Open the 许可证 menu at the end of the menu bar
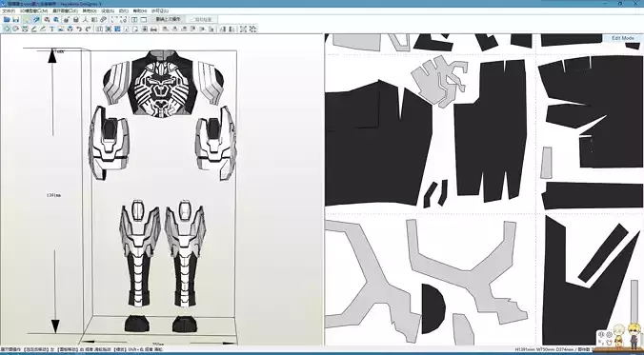The height and width of the screenshot is (355, 644). tap(160, 11)
